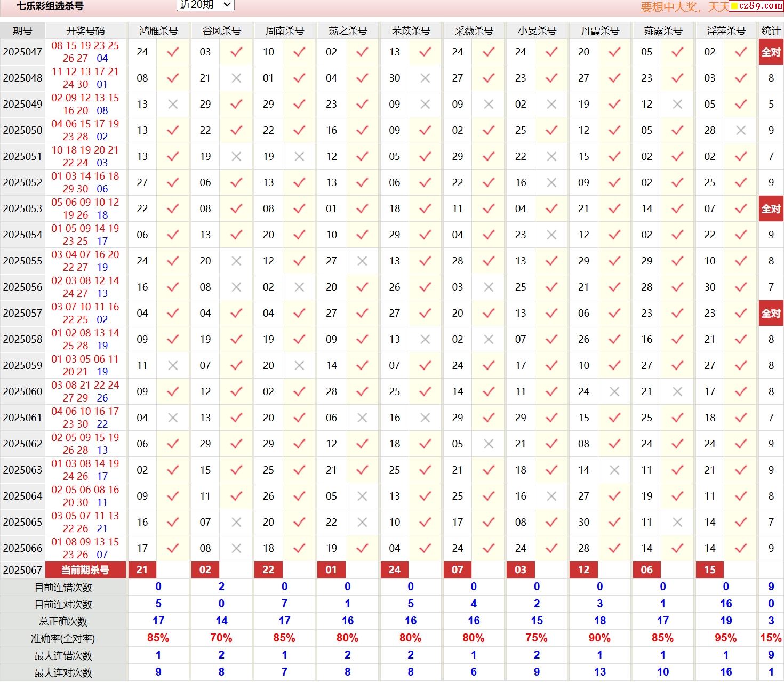
Task: Click the 小旻杀号 column header
Action: tap(537, 31)
